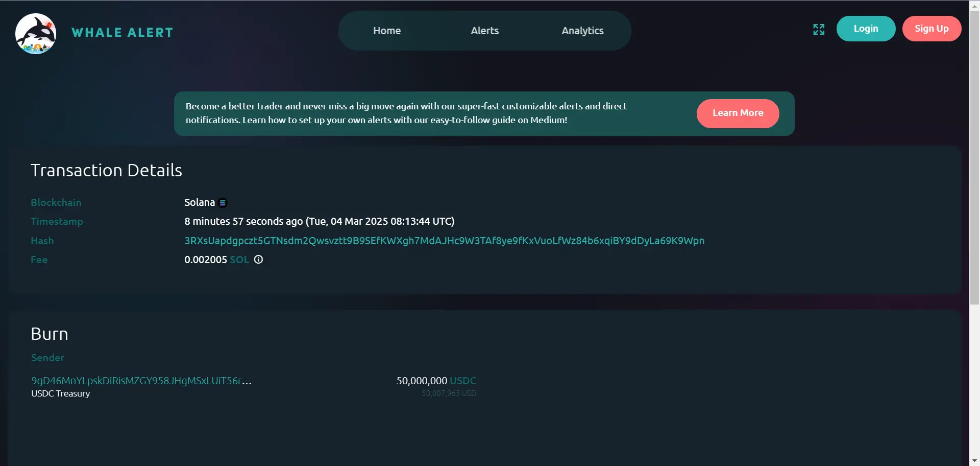This screenshot has width=980, height=466.
Task: Click the fullscreen expand icon
Action: tap(819, 30)
